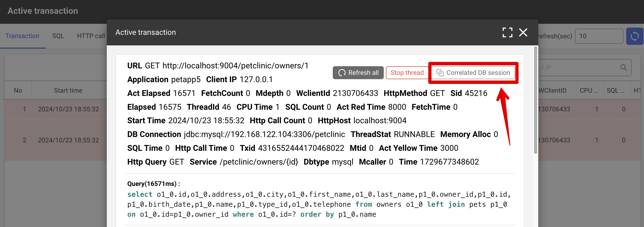The width and height of the screenshot is (644, 227).
Task: Click the WClientID column header
Action: (x=552, y=91)
